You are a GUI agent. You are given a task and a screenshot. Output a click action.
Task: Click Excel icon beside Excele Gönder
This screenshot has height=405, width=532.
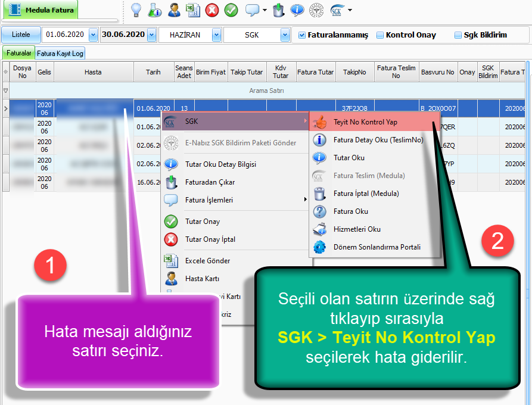[170, 261]
